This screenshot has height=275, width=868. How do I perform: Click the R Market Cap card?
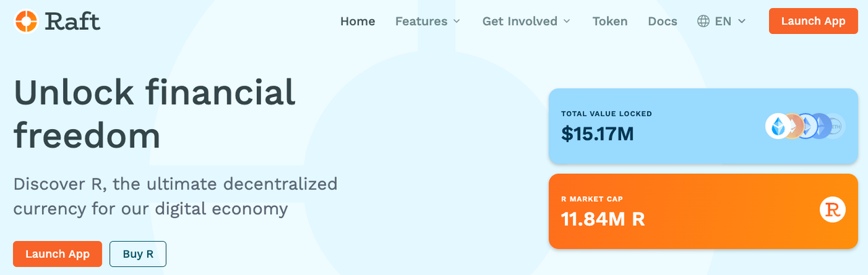tap(703, 211)
